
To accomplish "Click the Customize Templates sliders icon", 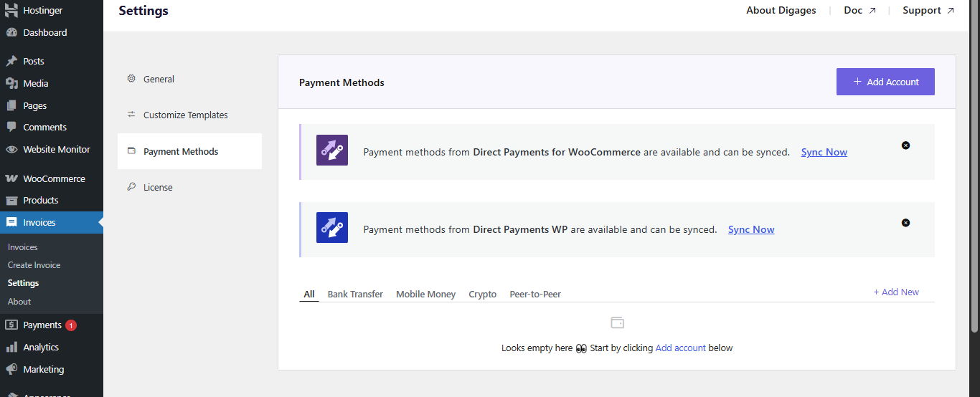I will pyautogui.click(x=131, y=115).
